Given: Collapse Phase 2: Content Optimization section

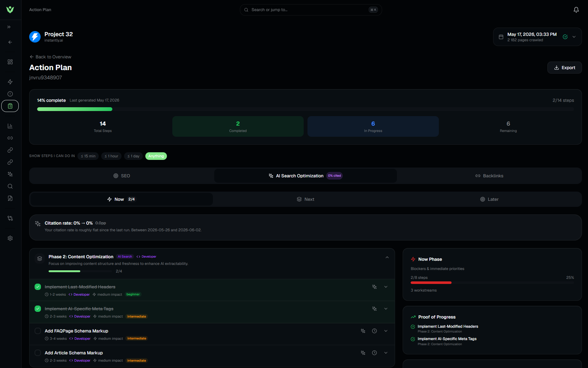Looking at the screenshot, I should 387,257.
